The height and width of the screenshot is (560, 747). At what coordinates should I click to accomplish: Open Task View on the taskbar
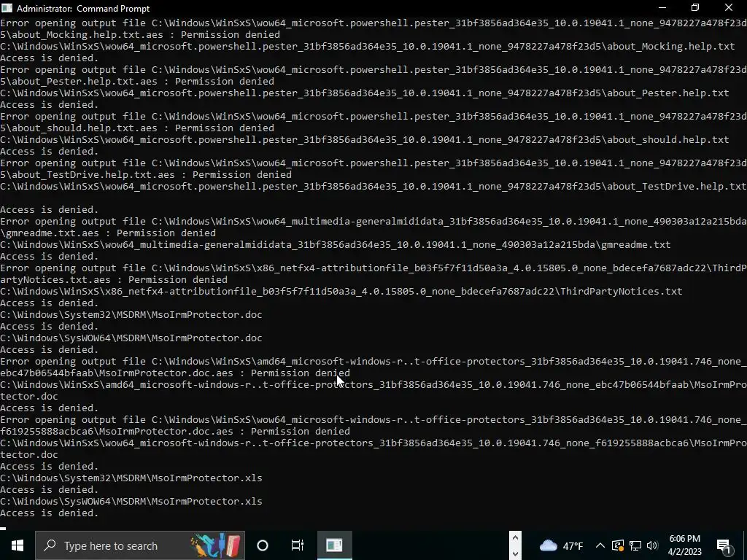[298, 545]
